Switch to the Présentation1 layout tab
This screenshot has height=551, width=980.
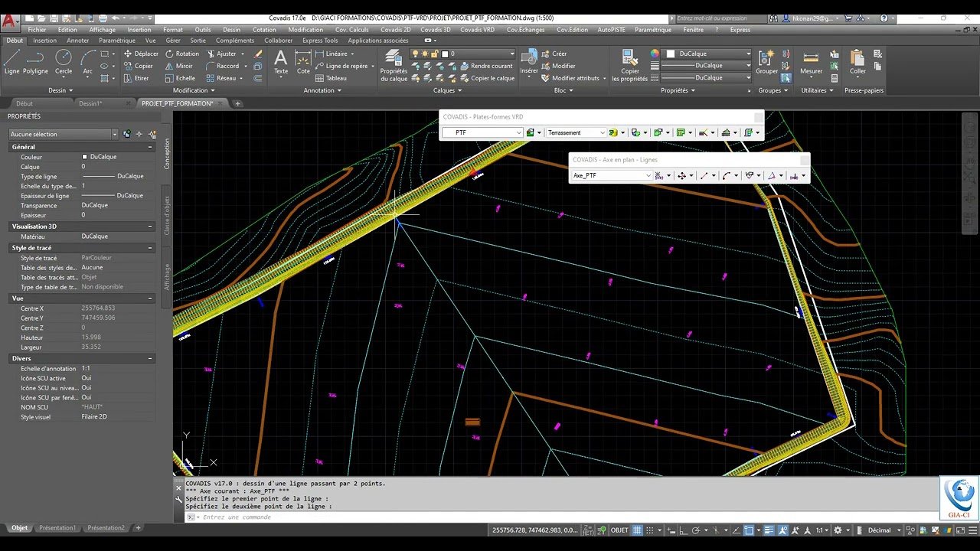pos(57,528)
